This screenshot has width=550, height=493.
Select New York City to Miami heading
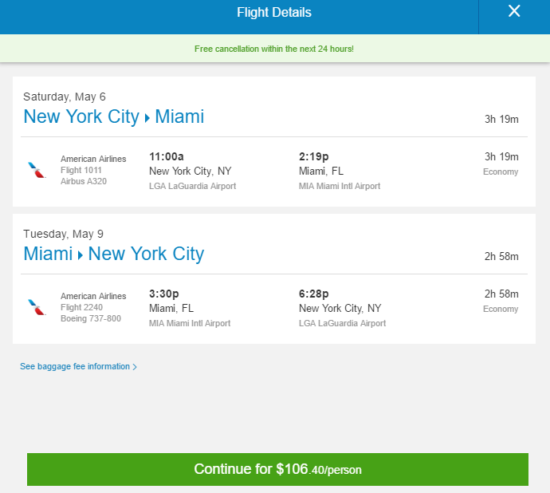114,116
